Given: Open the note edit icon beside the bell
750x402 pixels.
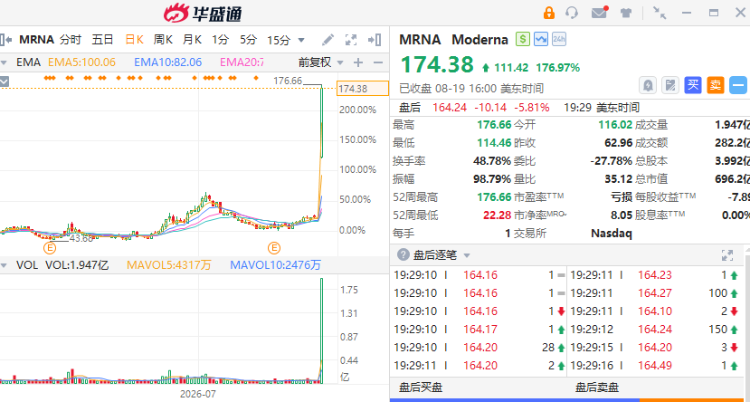Looking at the screenshot, I should (671, 86).
